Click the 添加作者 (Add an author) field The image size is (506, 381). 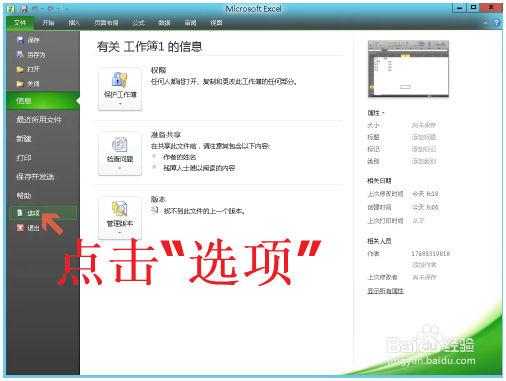(x=424, y=265)
